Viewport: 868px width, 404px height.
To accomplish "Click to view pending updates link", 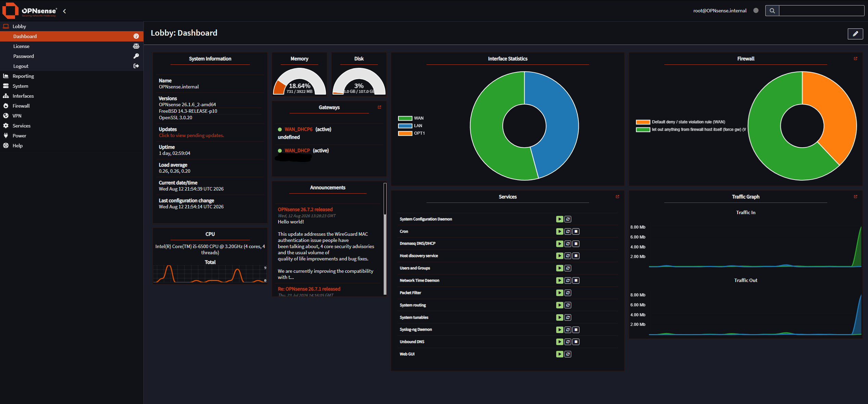I will (x=191, y=136).
